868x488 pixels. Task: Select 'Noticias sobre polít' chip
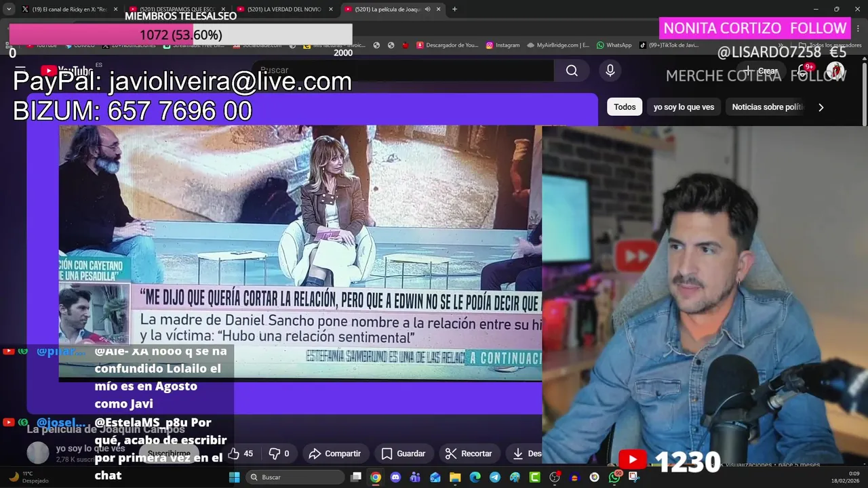[x=768, y=107]
